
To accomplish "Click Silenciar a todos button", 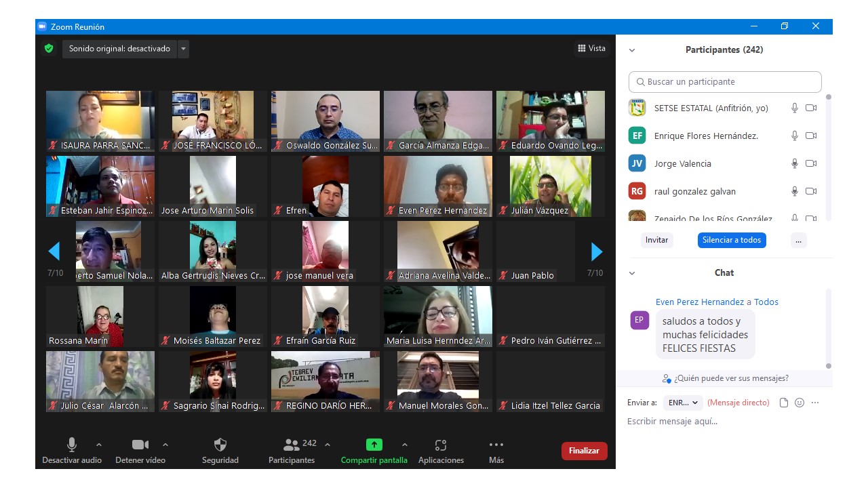I will pyautogui.click(x=732, y=240).
